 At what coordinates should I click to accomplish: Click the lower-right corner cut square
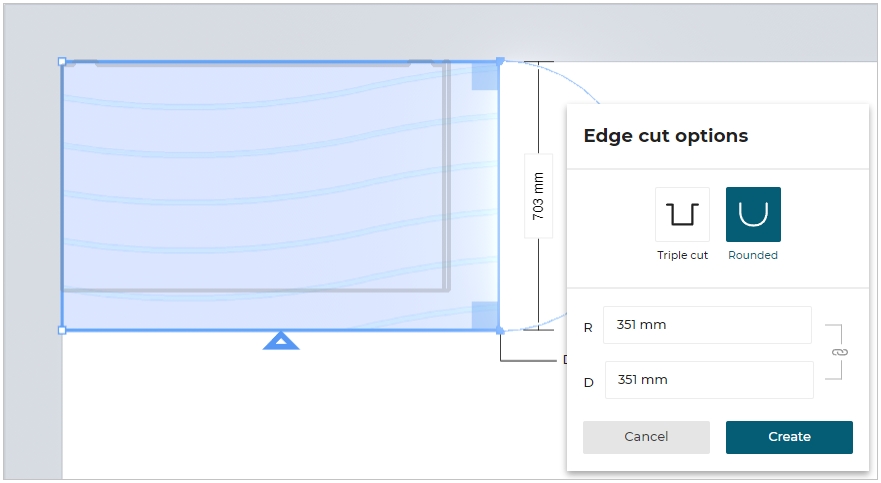485,315
